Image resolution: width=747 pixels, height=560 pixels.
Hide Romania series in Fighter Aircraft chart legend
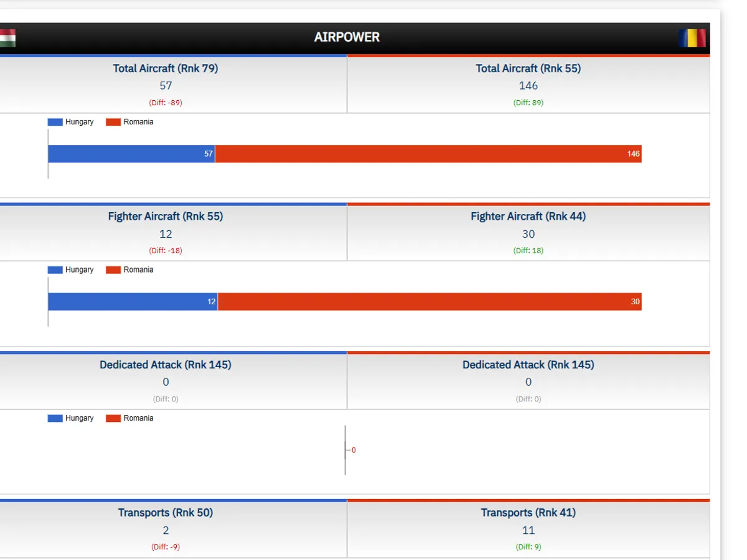pyautogui.click(x=129, y=270)
